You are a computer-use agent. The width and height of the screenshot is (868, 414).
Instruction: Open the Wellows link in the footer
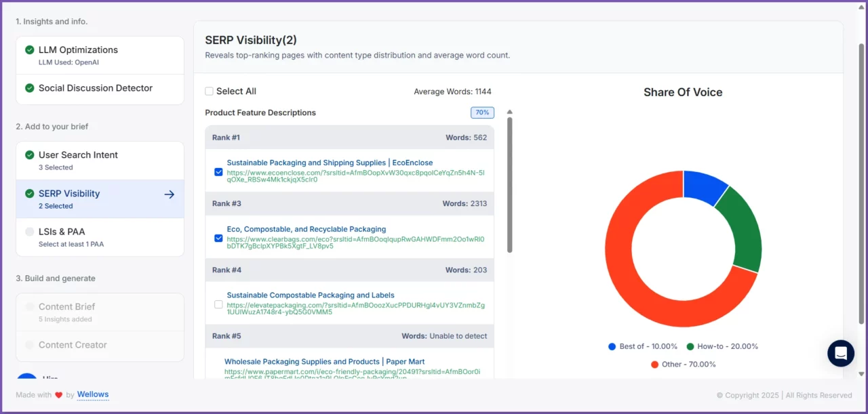(x=93, y=394)
